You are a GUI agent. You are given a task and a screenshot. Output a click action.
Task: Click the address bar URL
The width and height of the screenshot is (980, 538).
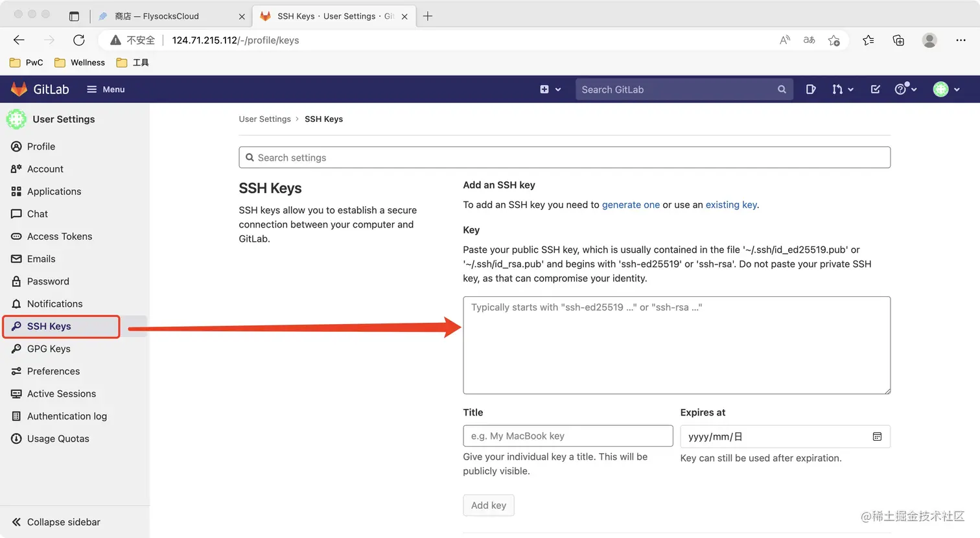(235, 40)
